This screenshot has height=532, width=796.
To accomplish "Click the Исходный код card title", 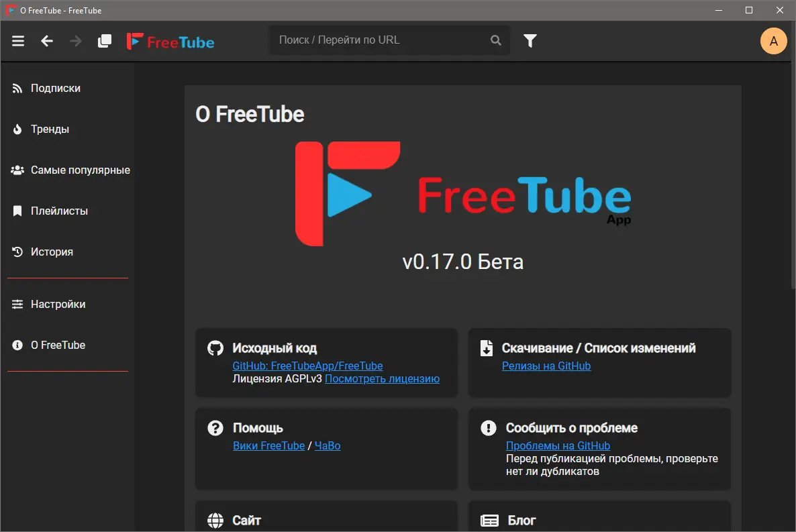I will (275, 348).
